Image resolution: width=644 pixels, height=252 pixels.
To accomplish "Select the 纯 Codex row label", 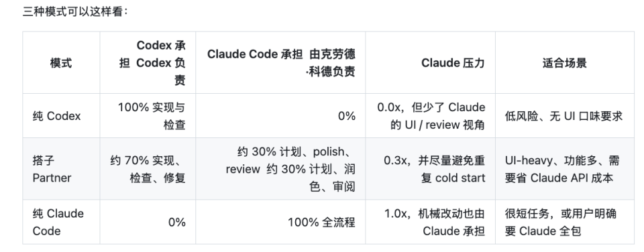I will click(x=61, y=116).
